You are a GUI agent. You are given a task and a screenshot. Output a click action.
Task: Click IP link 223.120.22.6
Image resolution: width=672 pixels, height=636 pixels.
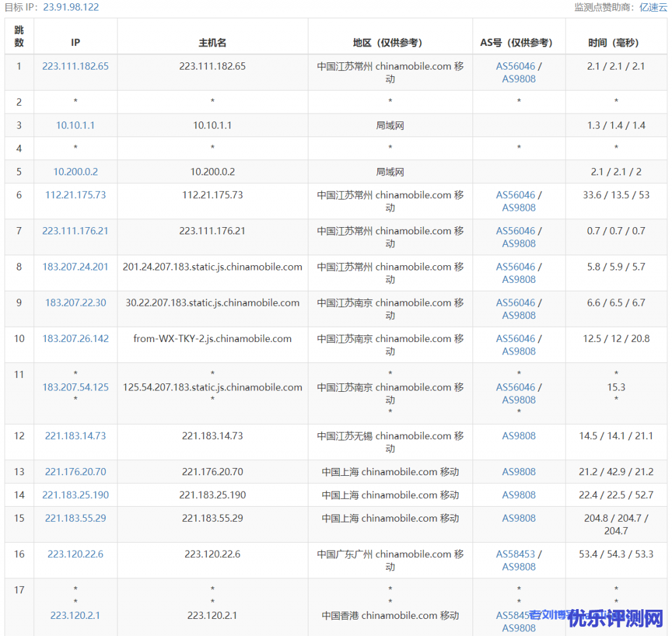(x=75, y=555)
